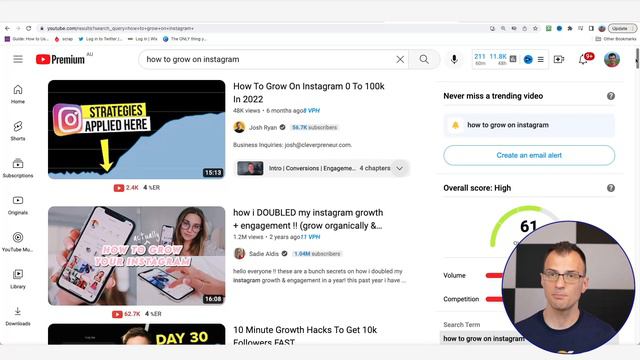Open the scrap bookmark
The image size is (640, 360).
tap(64, 39)
